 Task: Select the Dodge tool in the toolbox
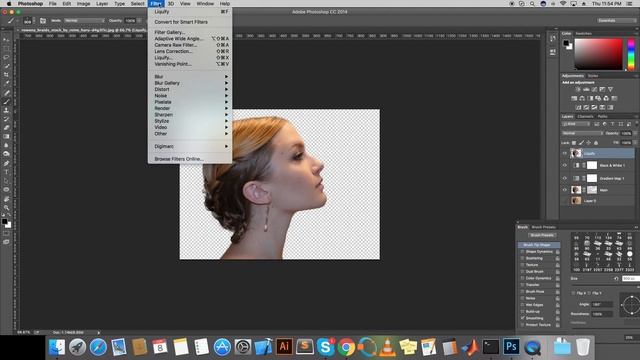point(6,154)
